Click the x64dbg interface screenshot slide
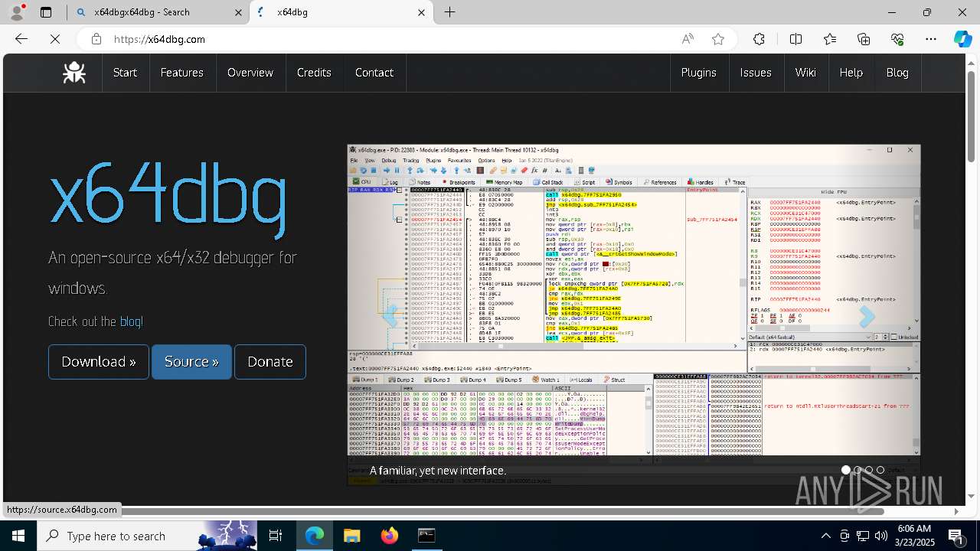This screenshot has width=980, height=551. (634, 315)
